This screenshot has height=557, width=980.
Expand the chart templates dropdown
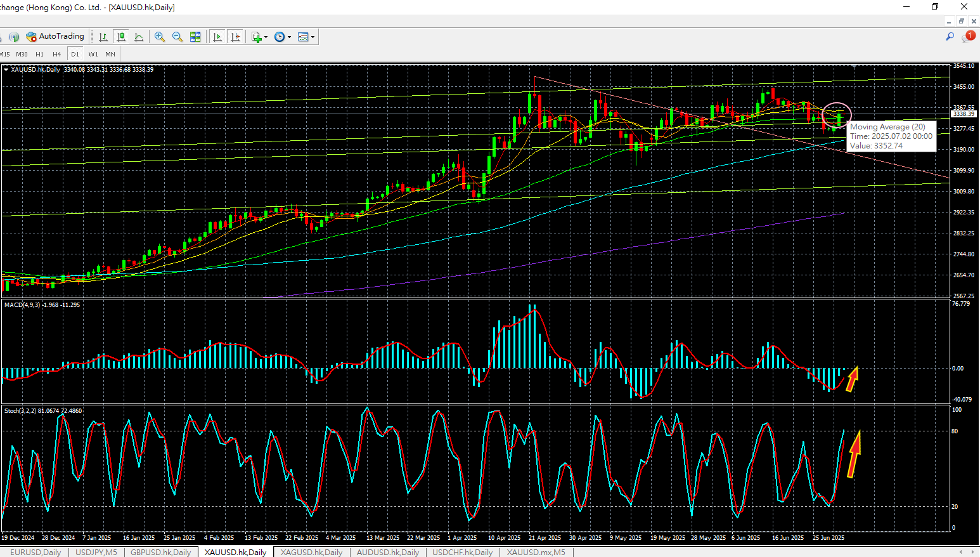pos(313,37)
